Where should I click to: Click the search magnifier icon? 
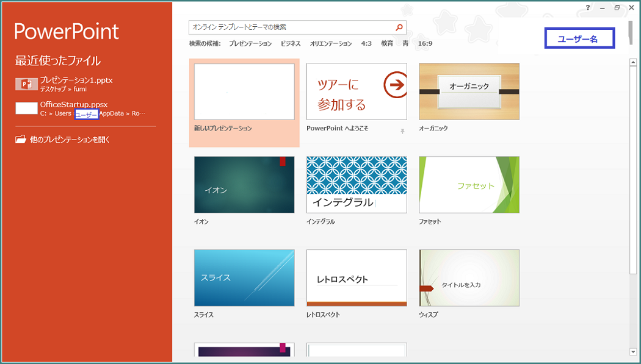tap(399, 27)
